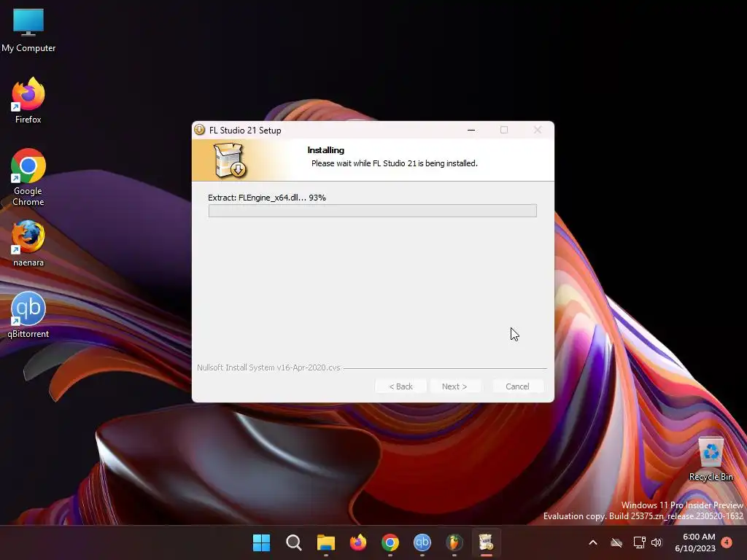Launch qBittorrent from desktop icon

(x=28, y=315)
